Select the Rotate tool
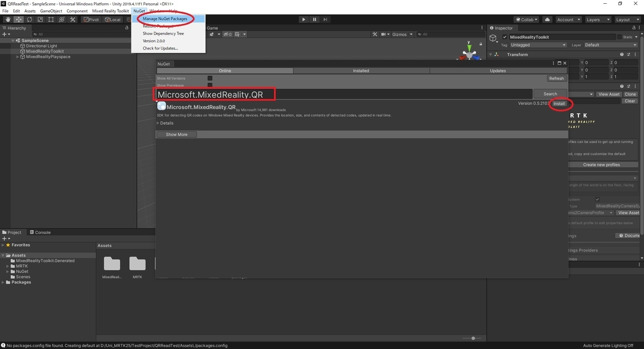Image resolution: width=644 pixels, height=349 pixels. coord(30,19)
